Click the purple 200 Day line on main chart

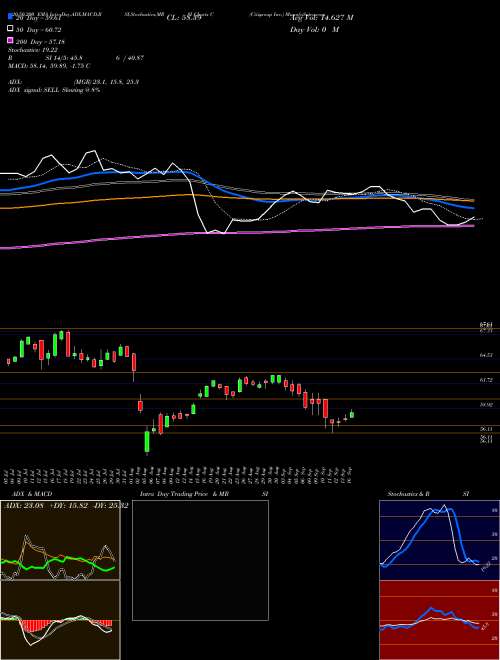[237, 232]
